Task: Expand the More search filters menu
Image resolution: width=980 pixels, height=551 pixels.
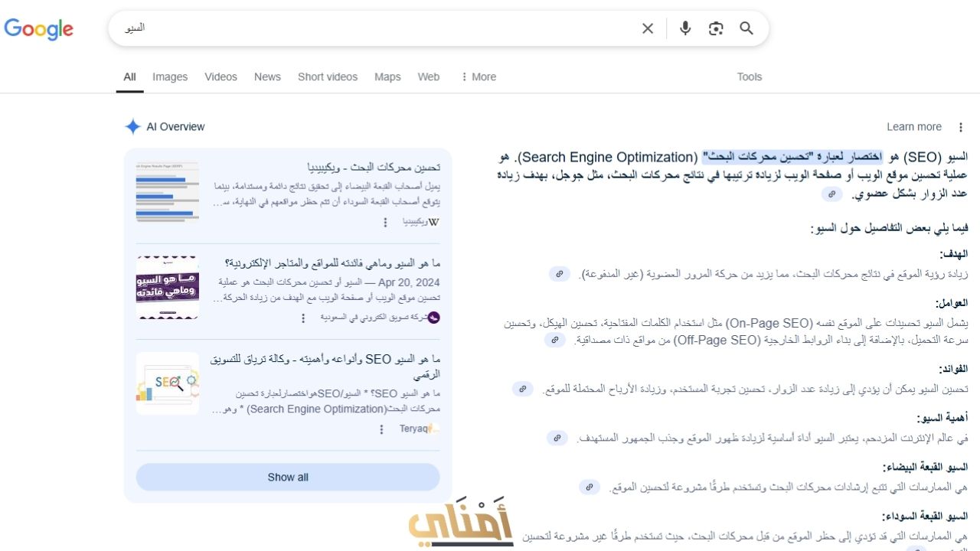Action: [x=479, y=77]
